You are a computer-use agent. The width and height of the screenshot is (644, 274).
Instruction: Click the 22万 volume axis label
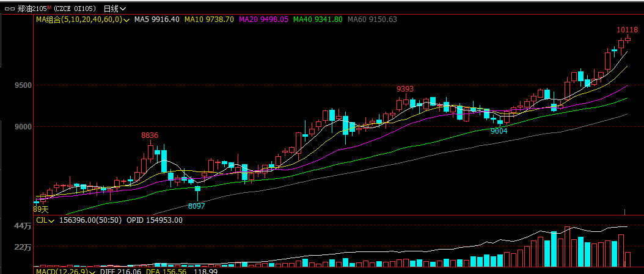point(23,247)
